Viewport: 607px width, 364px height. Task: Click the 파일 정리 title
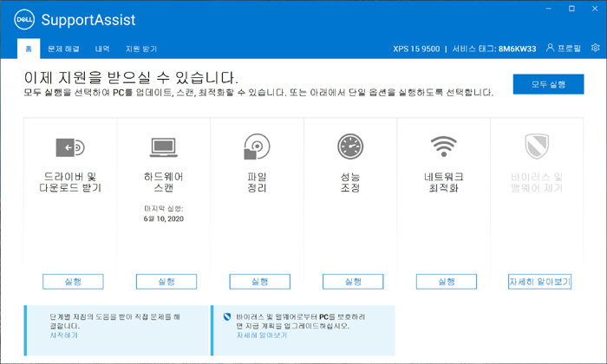point(257,182)
